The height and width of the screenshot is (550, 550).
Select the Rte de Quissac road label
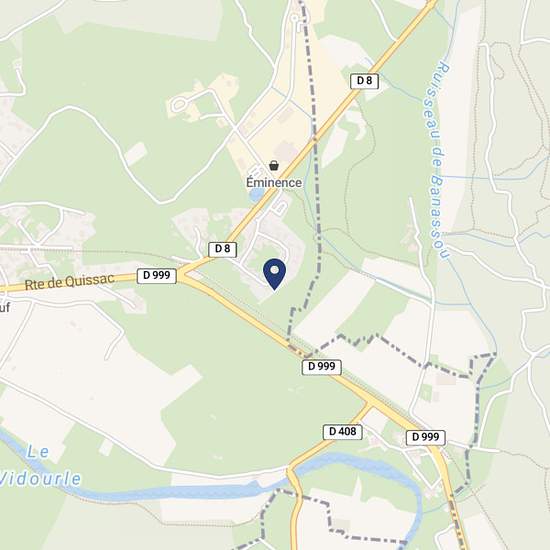point(69,281)
